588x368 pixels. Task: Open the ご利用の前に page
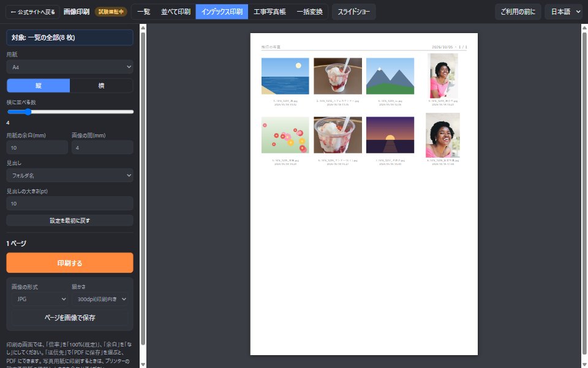(x=518, y=12)
